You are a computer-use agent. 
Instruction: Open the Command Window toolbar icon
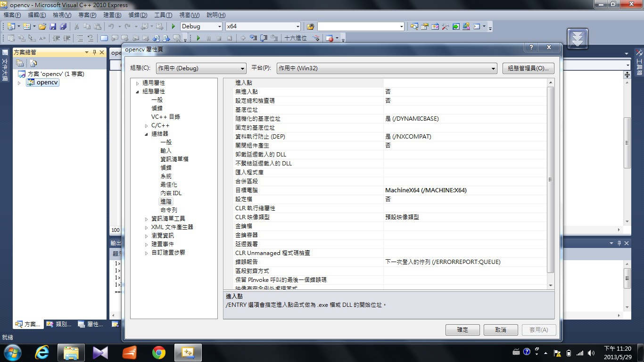click(x=477, y=26)
